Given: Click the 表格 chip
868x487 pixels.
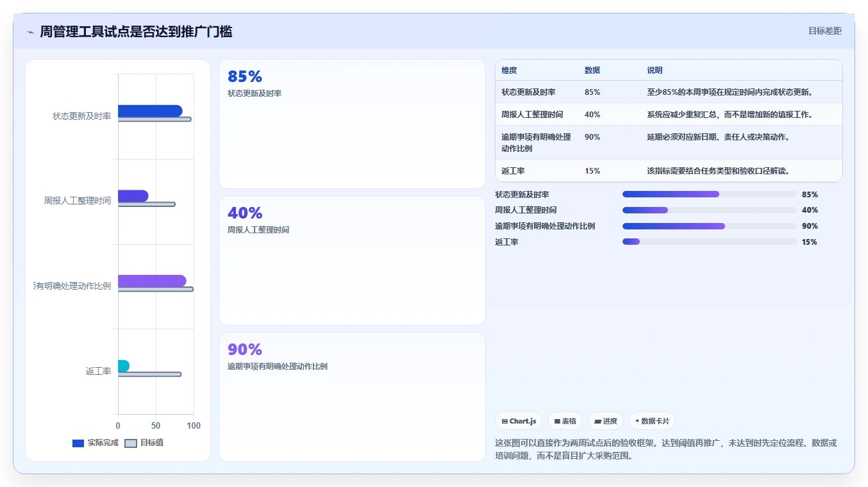Looking at the screenshot, I should [565, 421].
